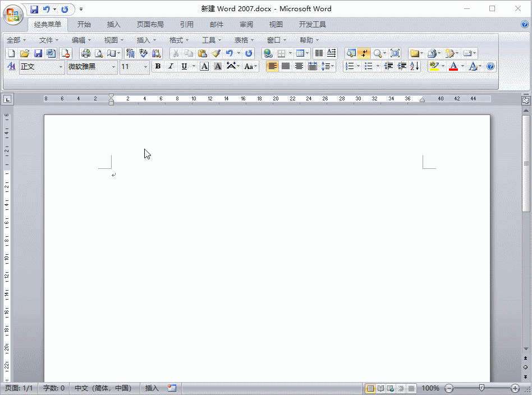The image size is (532, 395).
Task: Click the zoom slider handle
Action: (x=481, y=388)
